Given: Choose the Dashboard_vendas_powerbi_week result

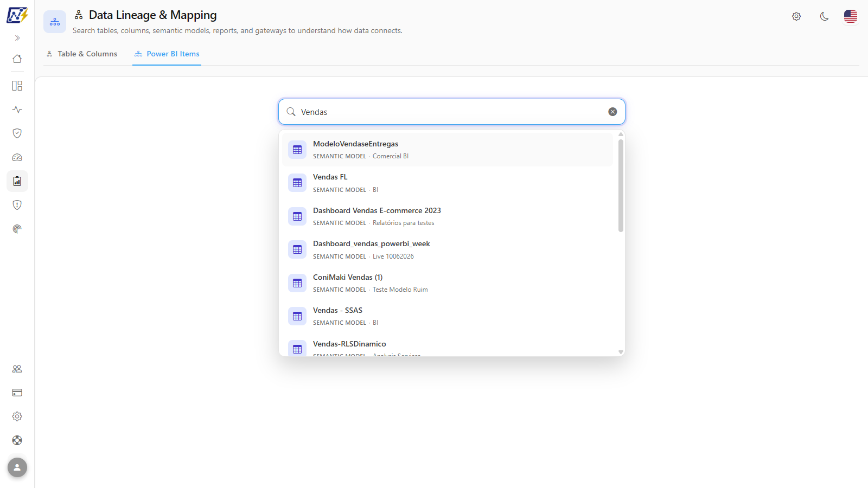Looking at the screenshot, I should pos(448,249).
